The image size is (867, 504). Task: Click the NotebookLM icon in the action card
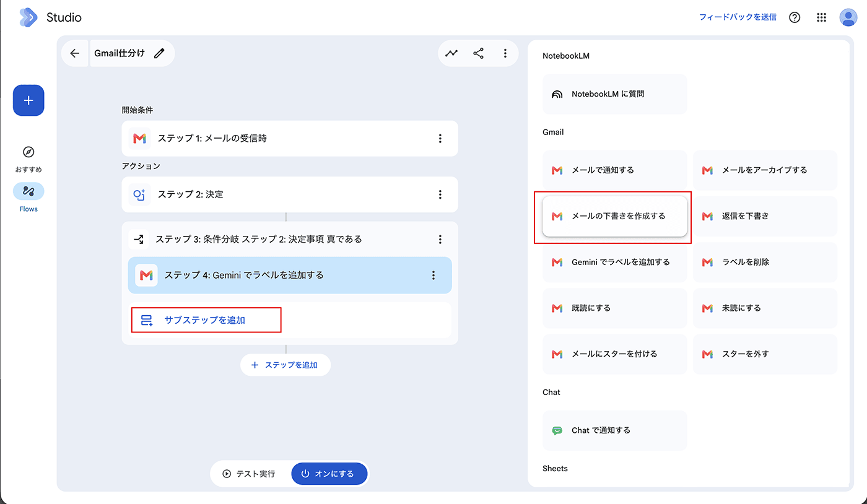click(x=557, y=94)
